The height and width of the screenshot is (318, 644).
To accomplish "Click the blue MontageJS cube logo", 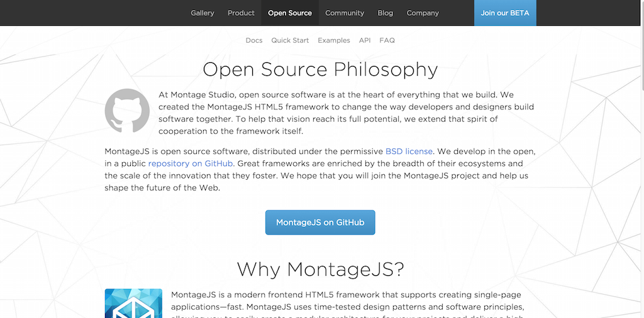I will click(x=133, y=303).
